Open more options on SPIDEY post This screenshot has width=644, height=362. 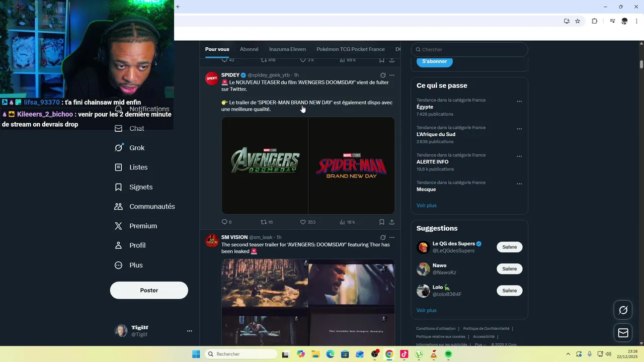392,75
